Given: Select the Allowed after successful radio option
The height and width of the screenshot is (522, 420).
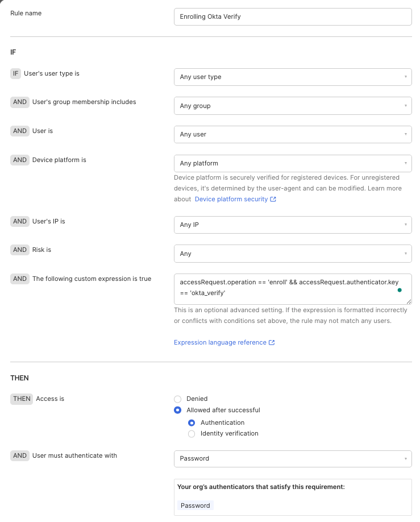Looking at the screenshot, I should [x=178, y=410].
